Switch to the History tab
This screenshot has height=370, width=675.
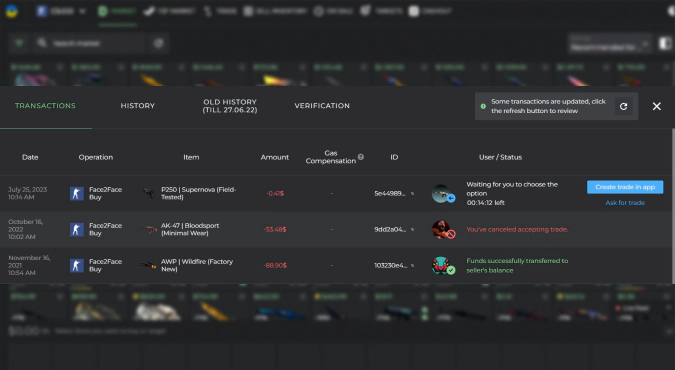(x=138, y=106)
